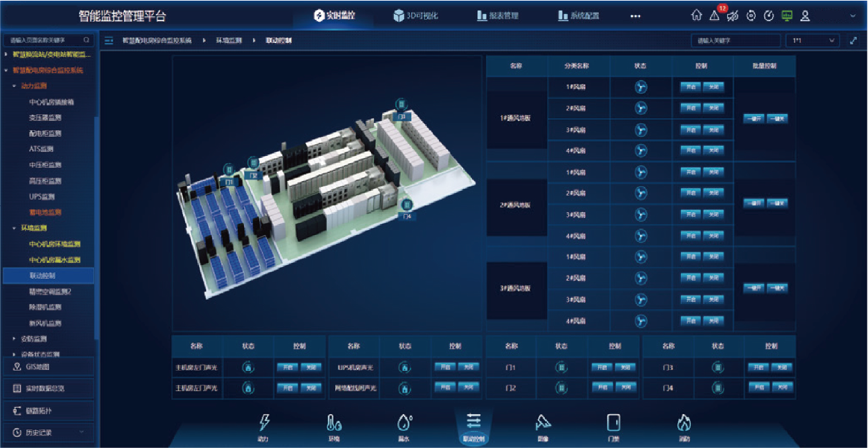The image size is (868, 448).
Task: Open the alarm warning icon with badge 12
Action: (x=715, y=16)
